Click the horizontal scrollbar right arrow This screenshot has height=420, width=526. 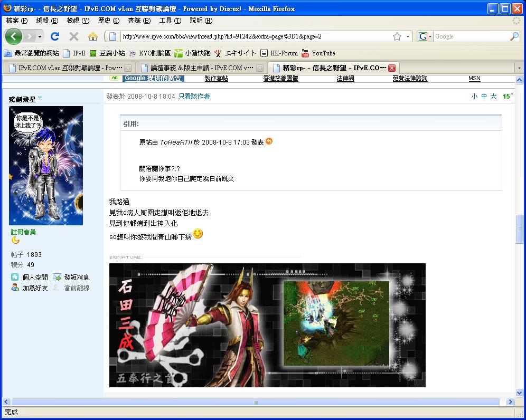(510, 402)
